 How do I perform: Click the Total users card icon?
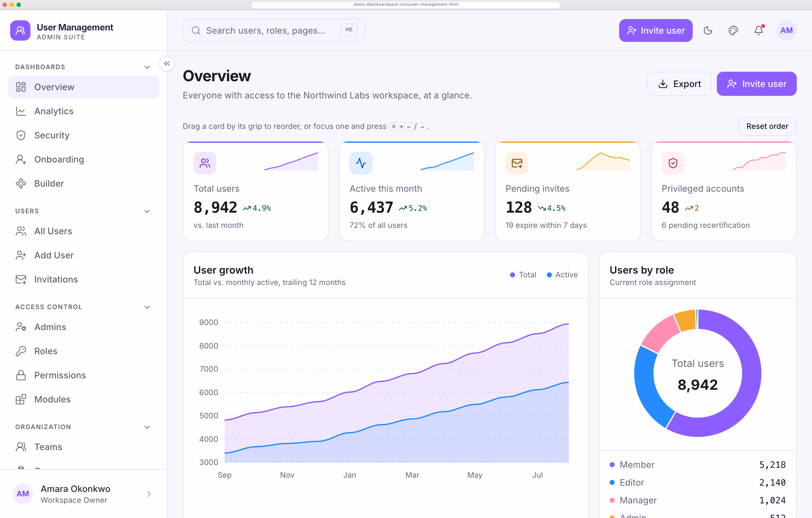[205, 163]
